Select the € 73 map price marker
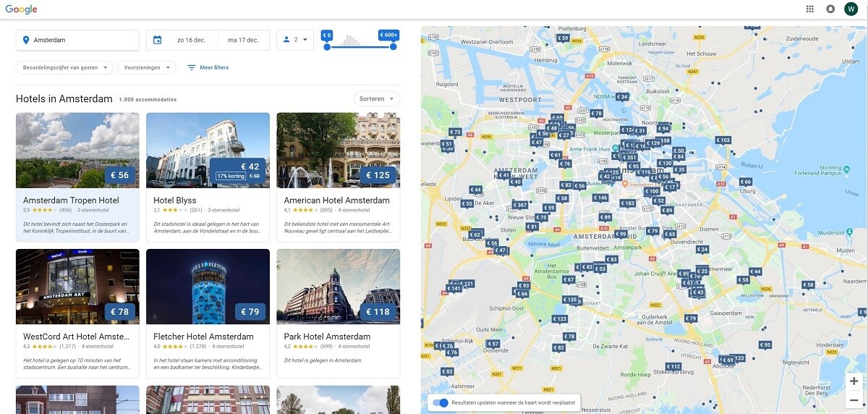Image resolution: width=868 pixels, height=414 pixels. pos(455,132)
